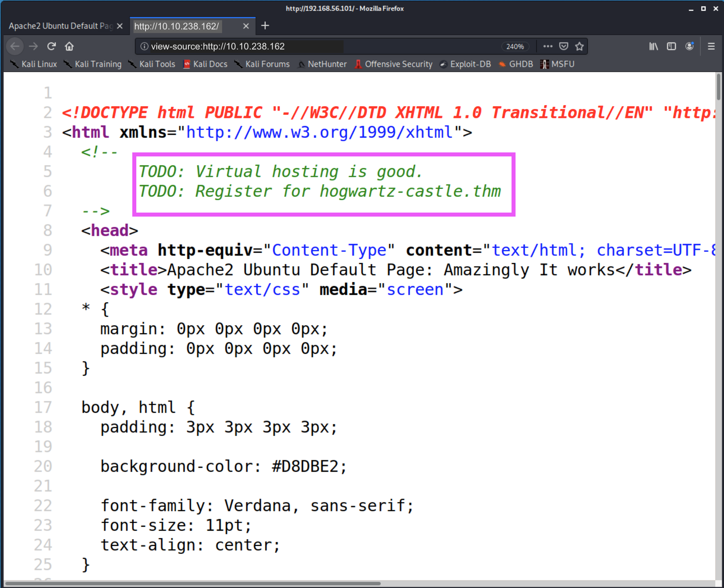Open the Kali Forums bookmark
Screen dimensions: 724x588
262,64
